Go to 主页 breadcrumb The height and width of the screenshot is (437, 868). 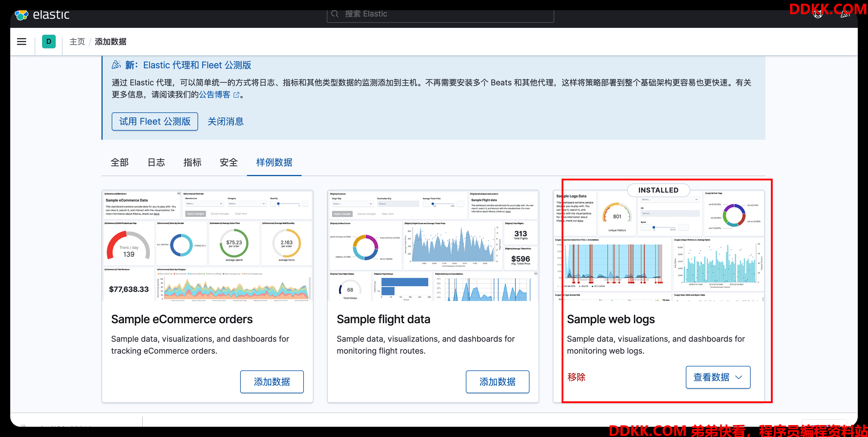pos(77,42)
